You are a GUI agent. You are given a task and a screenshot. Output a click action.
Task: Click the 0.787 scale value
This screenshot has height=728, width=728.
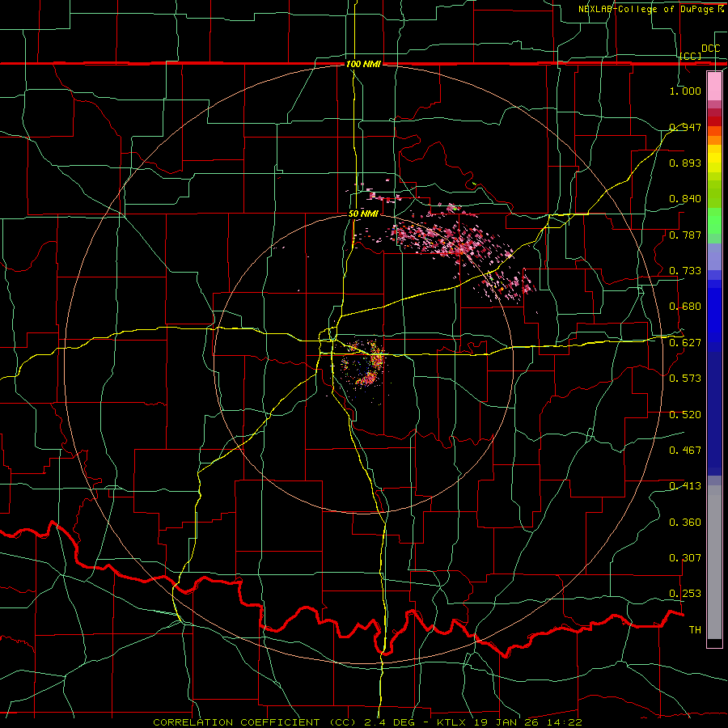685,235
